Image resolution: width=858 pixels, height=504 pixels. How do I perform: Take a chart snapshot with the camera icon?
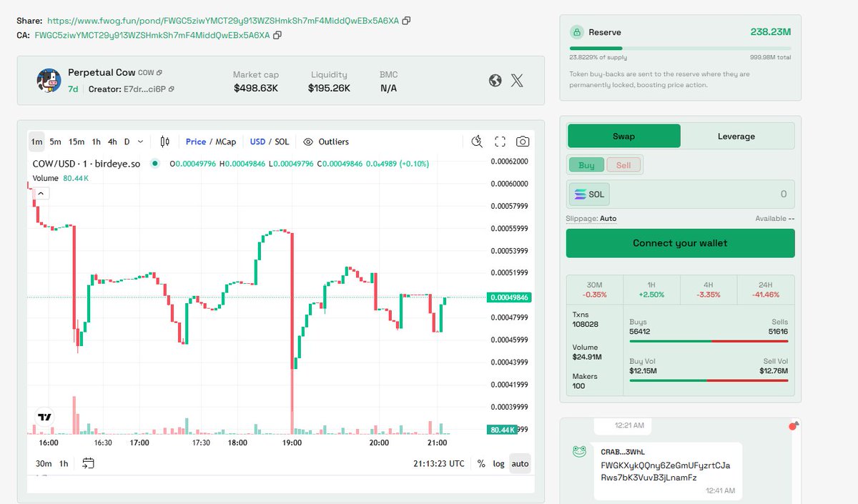click(x=523, y=142)
